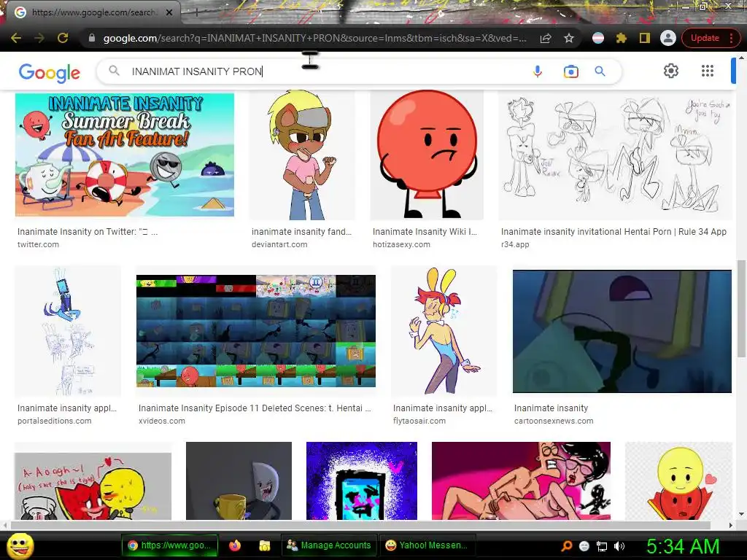Viewport: 747px width, 560px height.
Task: Open the red balloon character thumbnail
Action: [427, 155]
